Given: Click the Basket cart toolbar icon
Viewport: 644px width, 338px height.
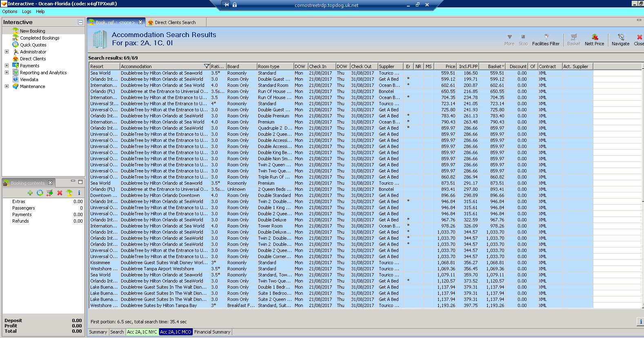Looking at the screenshot, I should [574, 37].
